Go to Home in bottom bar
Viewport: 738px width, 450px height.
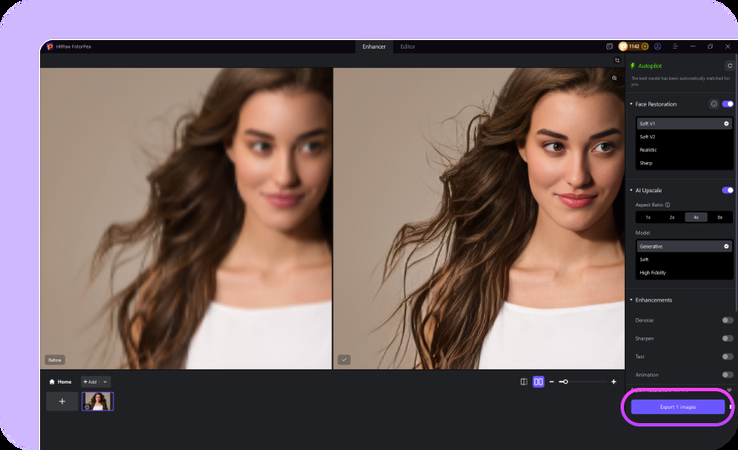click(61, 382)
